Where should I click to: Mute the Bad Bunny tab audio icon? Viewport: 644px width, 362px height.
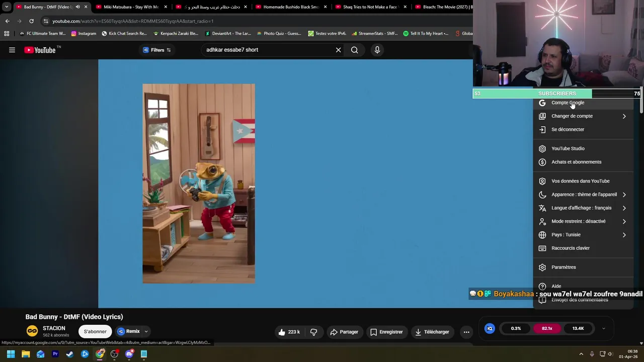(x=77, y=7)
